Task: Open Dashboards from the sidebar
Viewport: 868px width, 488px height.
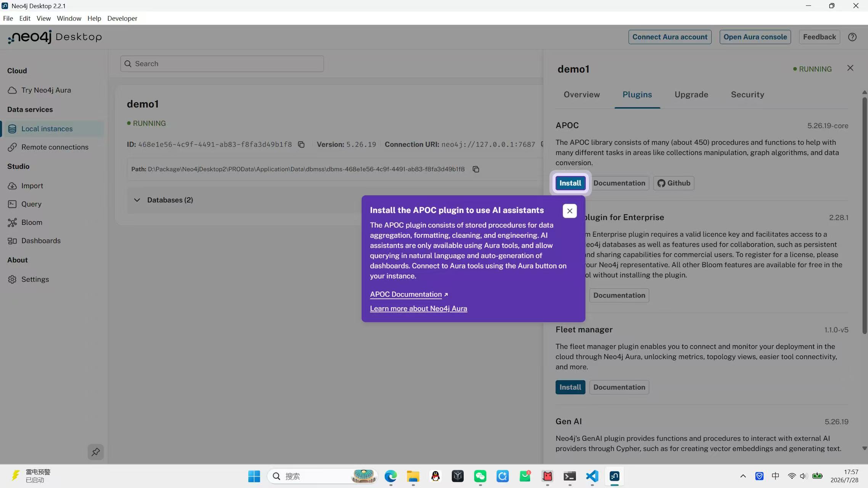Action: coord(41,241)
